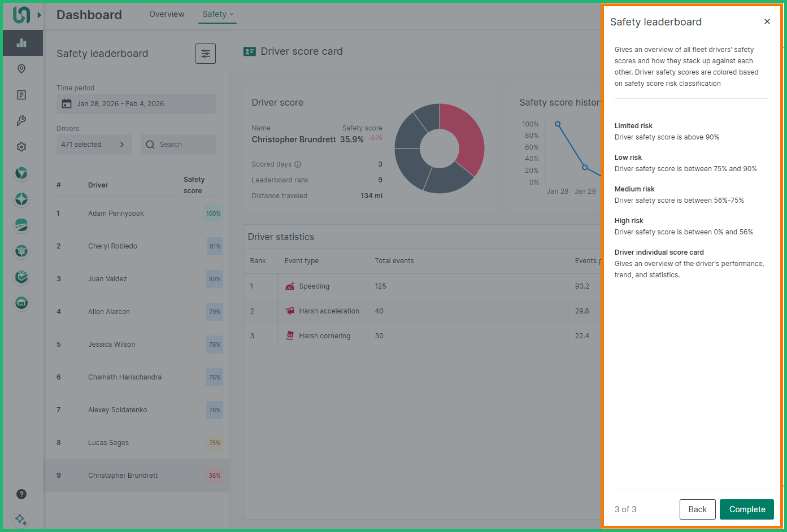
Task: Open the time period date picker
Action: pyautogui.click(x=136, y=104)
